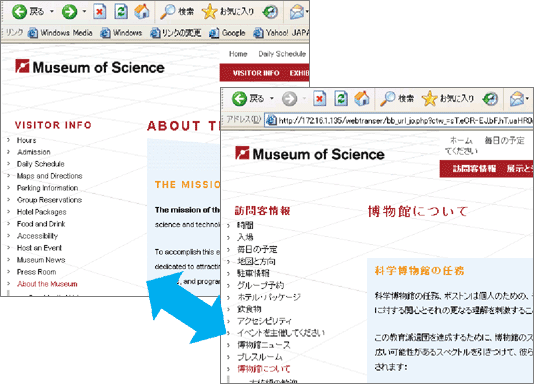Viewport: 534px width, 384px height.
Task: Click the green Back arrow in the English browser
Action: (19, 12)
